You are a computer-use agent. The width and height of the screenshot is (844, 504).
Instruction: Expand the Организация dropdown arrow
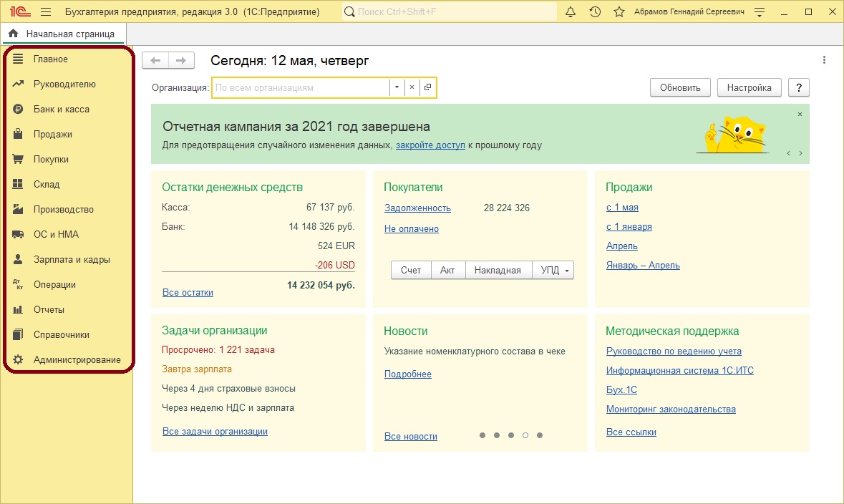tap(397, 87)
